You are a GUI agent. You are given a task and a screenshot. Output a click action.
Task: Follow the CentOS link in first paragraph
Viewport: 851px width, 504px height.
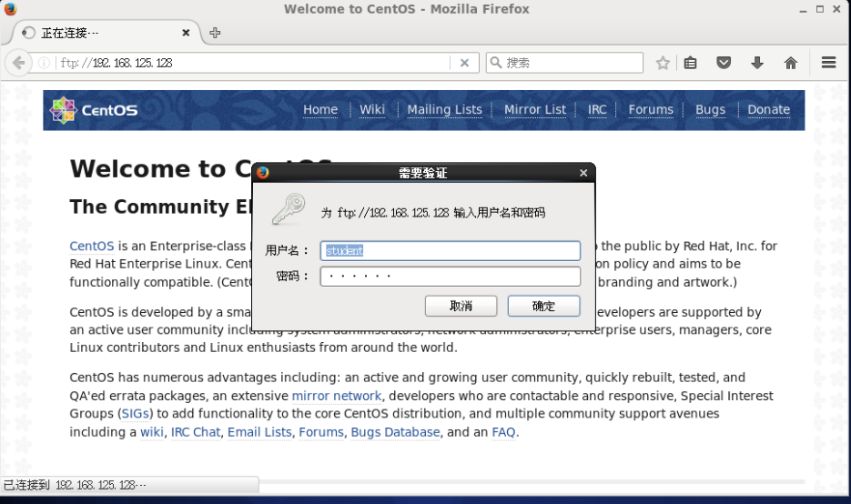coord(92,246)
